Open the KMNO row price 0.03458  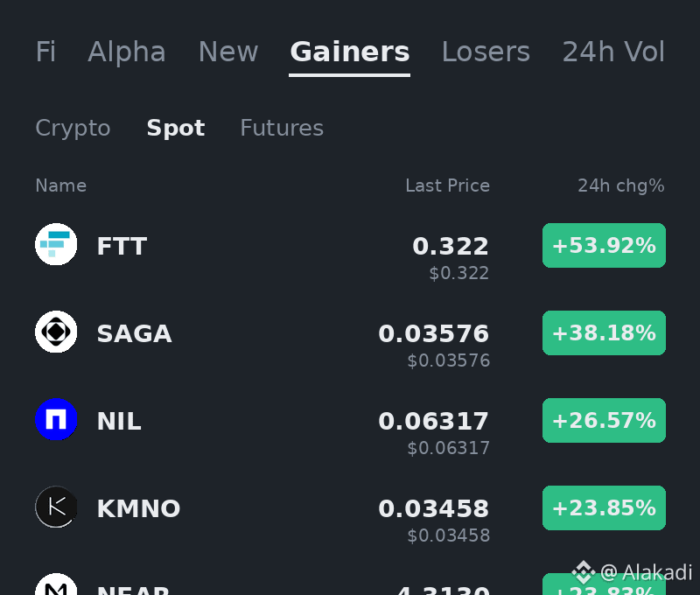[x=433, y=509]
